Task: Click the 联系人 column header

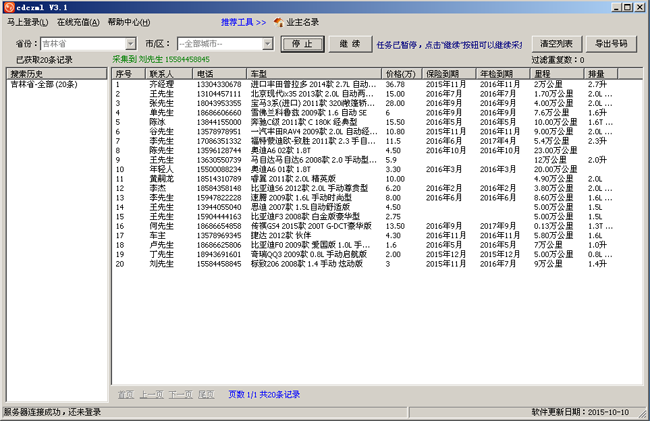Action: (162, 74)
